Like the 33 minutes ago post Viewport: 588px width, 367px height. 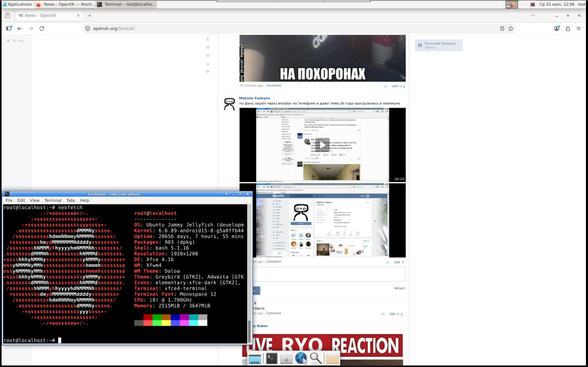[398, 86]
